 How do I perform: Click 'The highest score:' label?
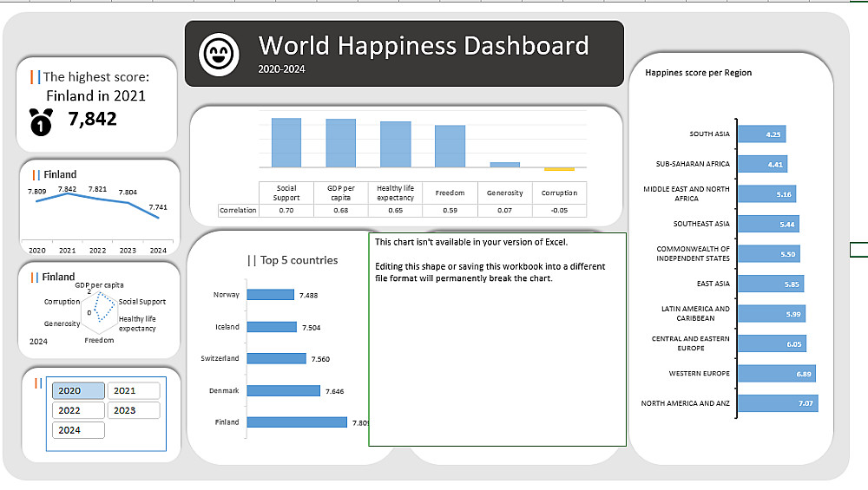pyautogui.click(x=96, y=77)
